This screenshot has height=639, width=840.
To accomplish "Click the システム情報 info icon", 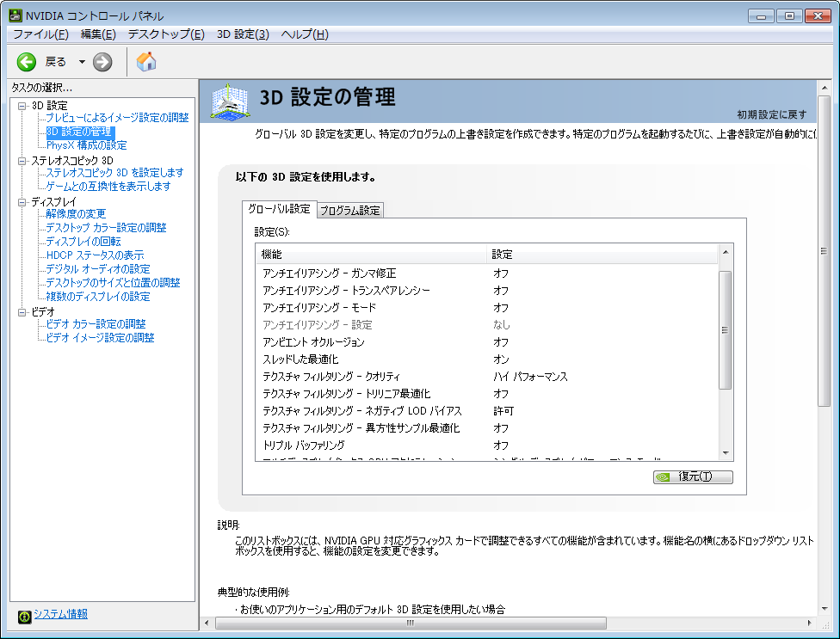I will (25, 617).
